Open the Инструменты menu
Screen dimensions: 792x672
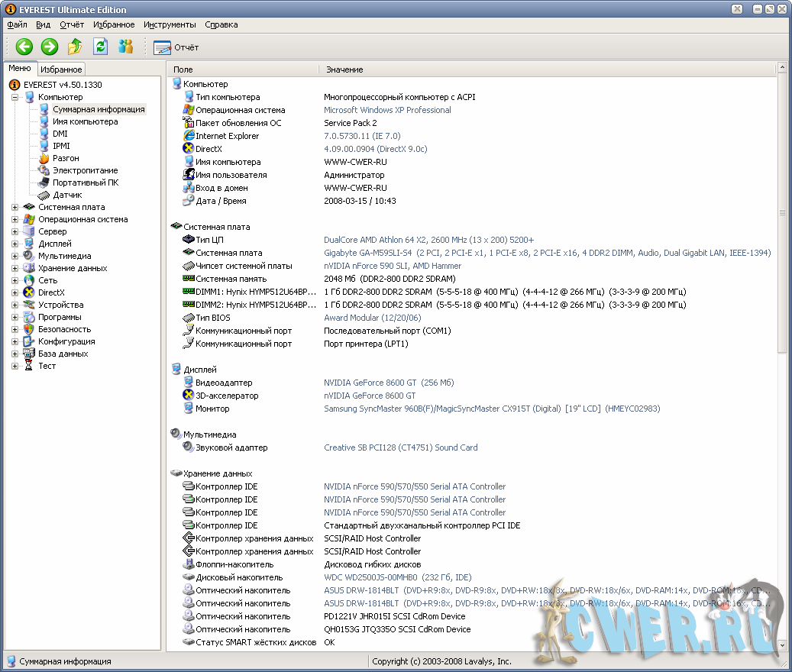coord(170,24)
